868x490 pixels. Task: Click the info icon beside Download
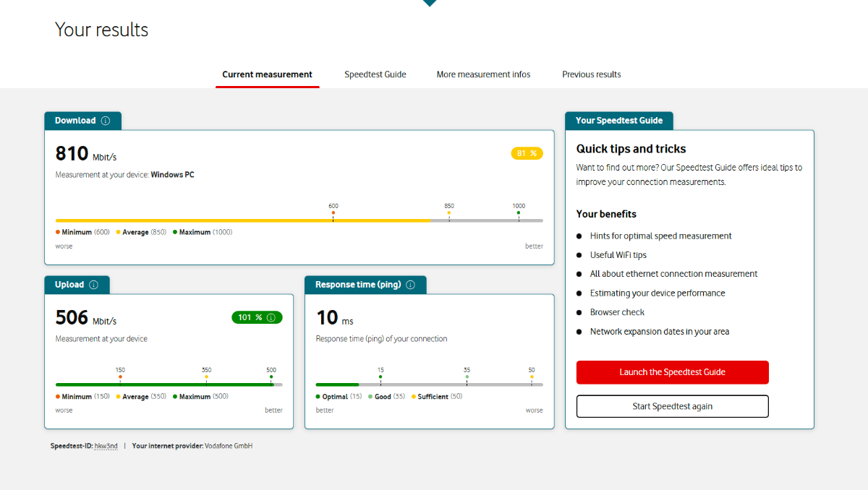click(x=106, y=121)
